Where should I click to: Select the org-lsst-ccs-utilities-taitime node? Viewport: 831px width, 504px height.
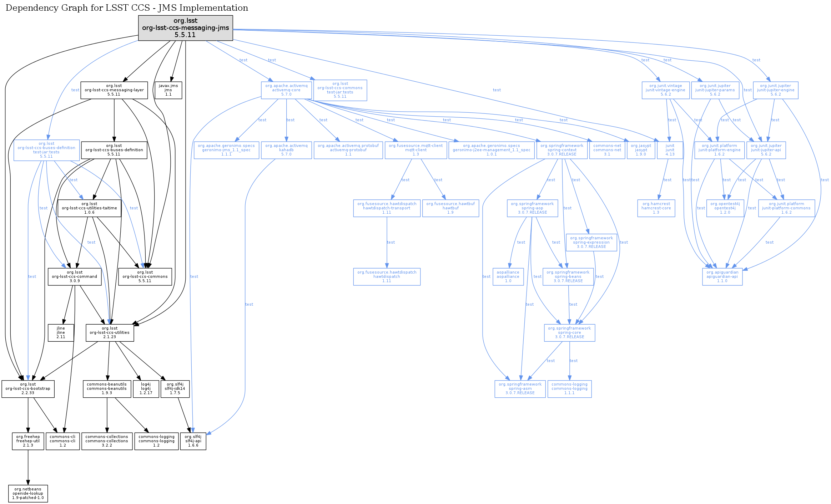pyautogui.click(x=89, y=208)
